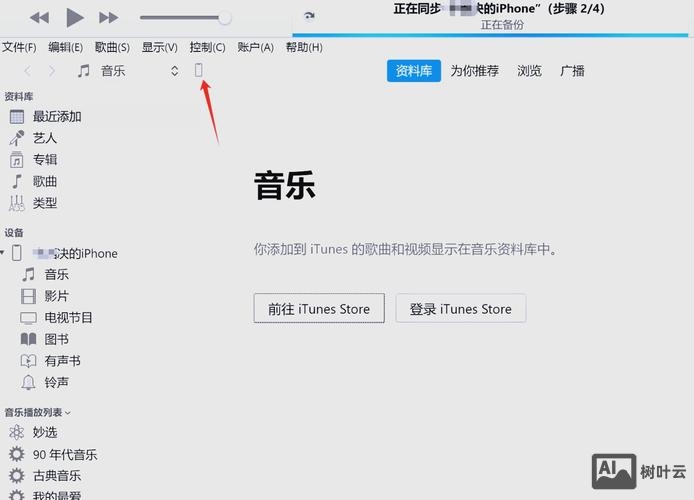The image size is (694, 500).
Task: Click the guitars icon beside 类型
Action: pyautogui.click(x=17, y=203)
